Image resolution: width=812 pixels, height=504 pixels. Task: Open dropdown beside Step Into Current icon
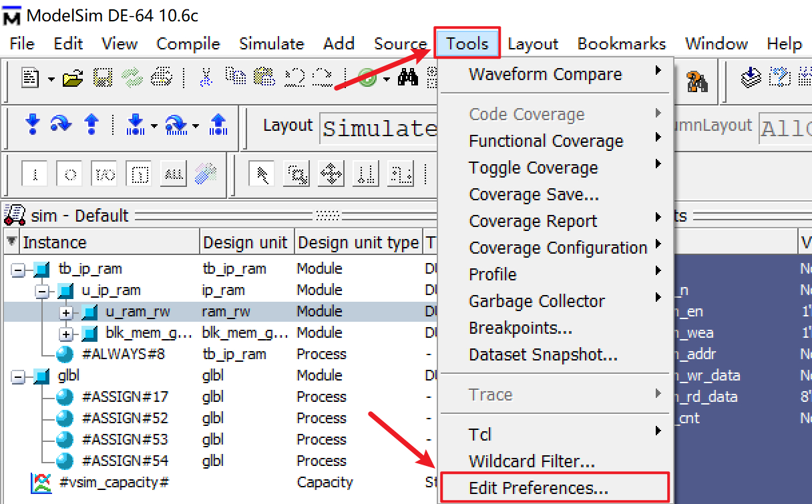point(155,125)
